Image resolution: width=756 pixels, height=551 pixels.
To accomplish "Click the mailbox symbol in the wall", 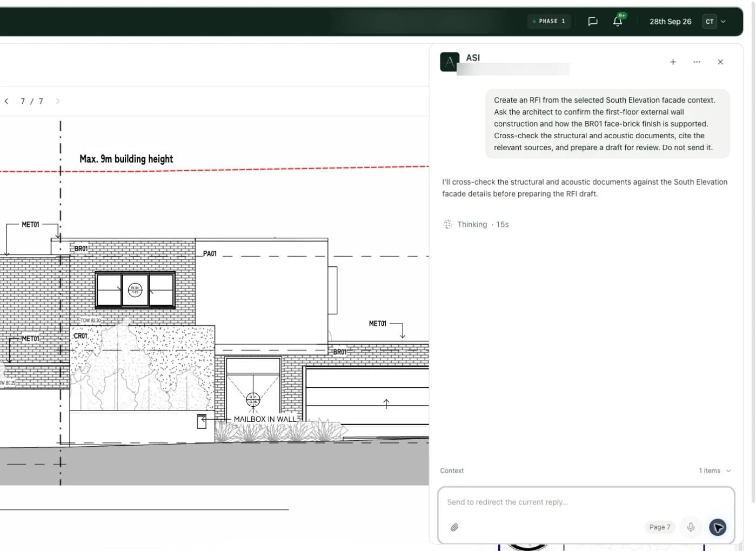I will coord(202,421).
